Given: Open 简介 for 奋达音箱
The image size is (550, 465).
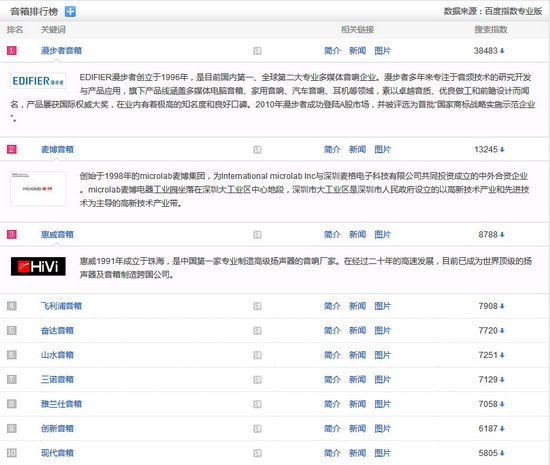Looking at the screenshot, I should pyautogui.click(x=332, y=331).
